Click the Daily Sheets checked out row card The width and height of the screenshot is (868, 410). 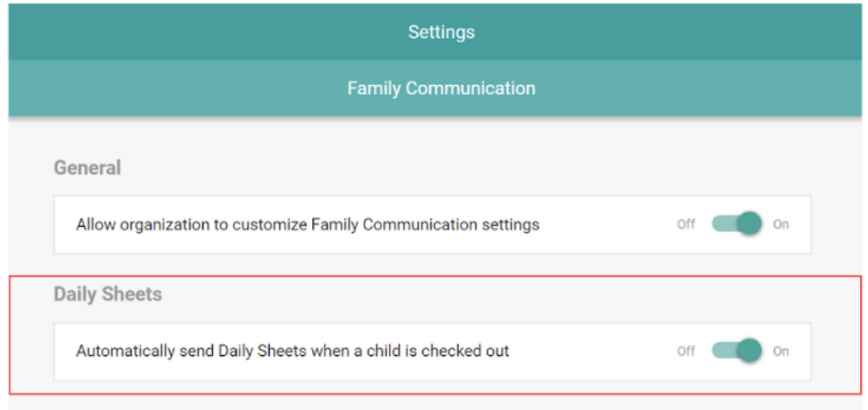pyautogui.click(x=433, y=352)
